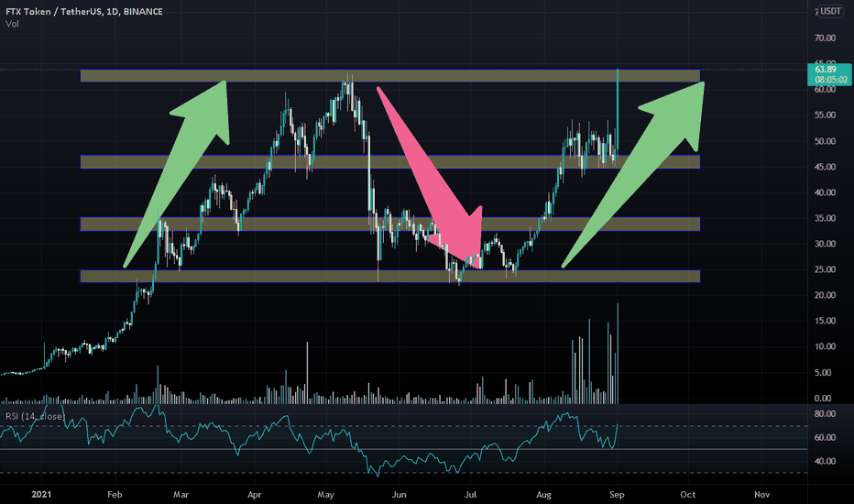Viewport: 854px width, 504px height.
Task: Click the Feb label on time axis
Action: (115, 494)
